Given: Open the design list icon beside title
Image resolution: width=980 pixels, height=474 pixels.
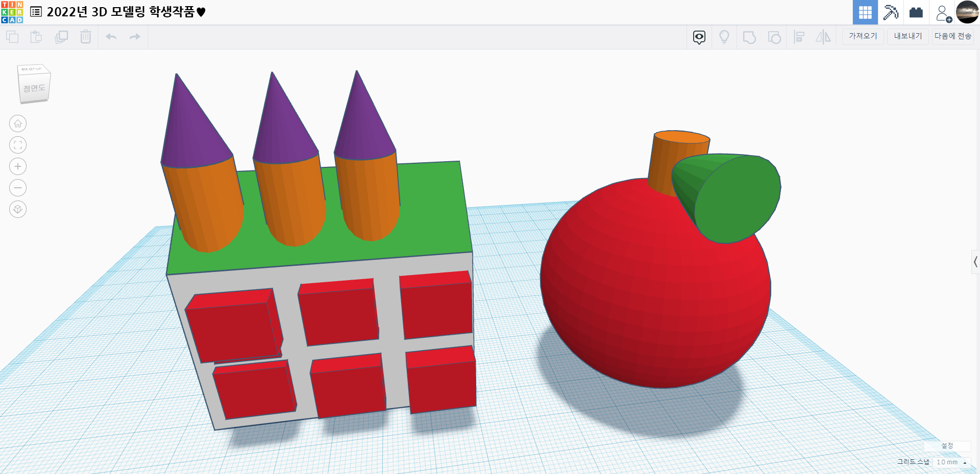Looking at the screenshot, I should click(36, 12).
